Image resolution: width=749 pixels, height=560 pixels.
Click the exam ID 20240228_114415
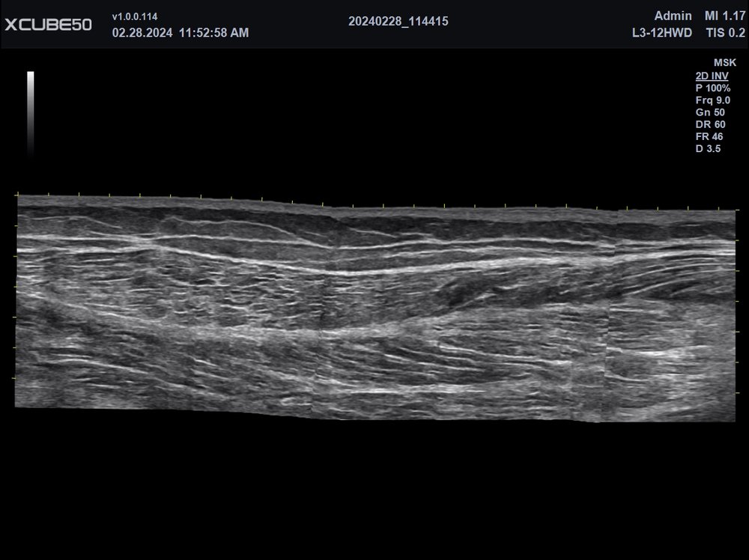tap(398, 22)
